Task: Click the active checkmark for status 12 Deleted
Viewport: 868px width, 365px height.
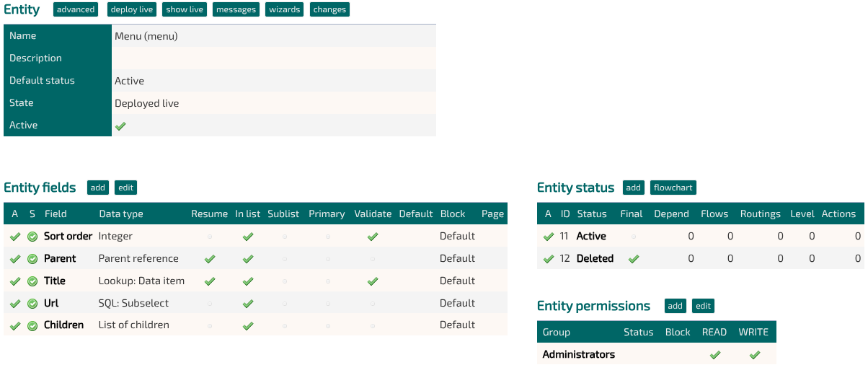Action: click(549, 259)
